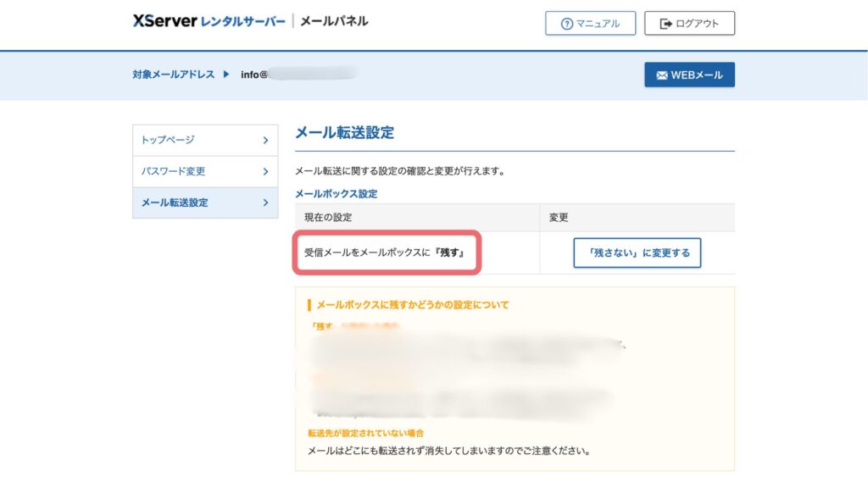This screenshot has height=488, width=868.
Task: Click the 受信メールをメールボックスに『残す』 setting text
Action: coord(387,252)
